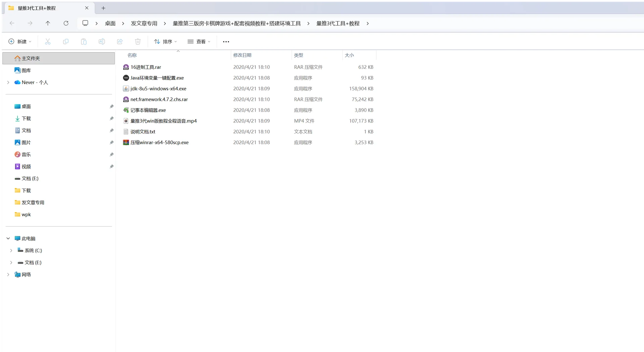Open the 排序 sort dropdown
This screenshot has width=644, height=352.
tap(165, 42)
